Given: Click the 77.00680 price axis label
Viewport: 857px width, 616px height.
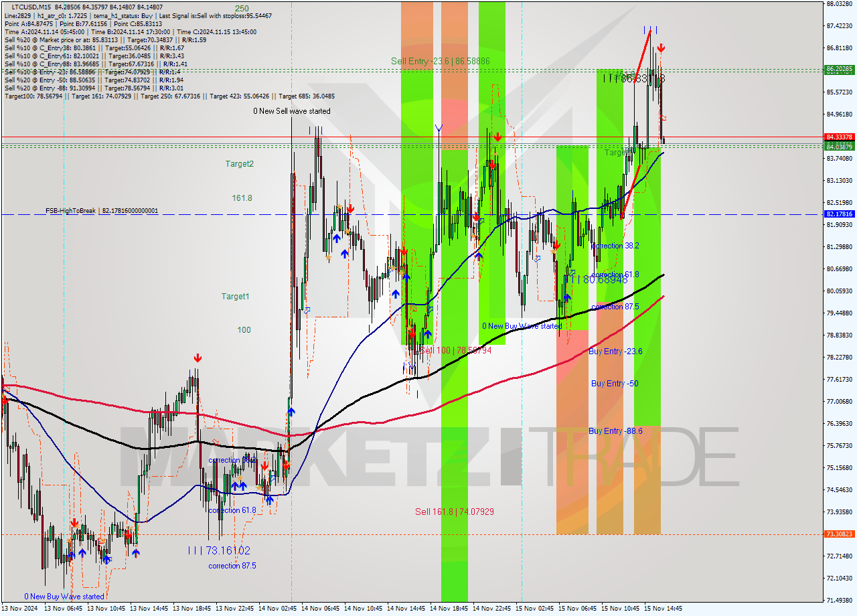Looking at the screenshot, I should click(x=840, y=402).
